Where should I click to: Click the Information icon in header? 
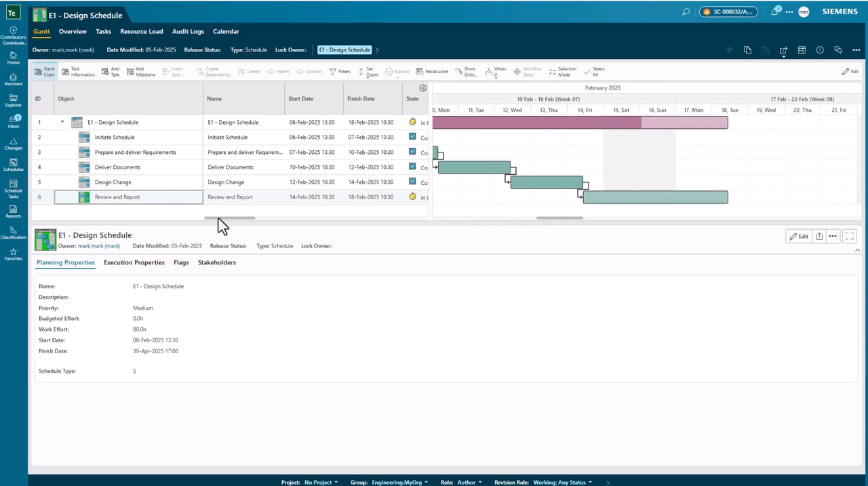820,50
